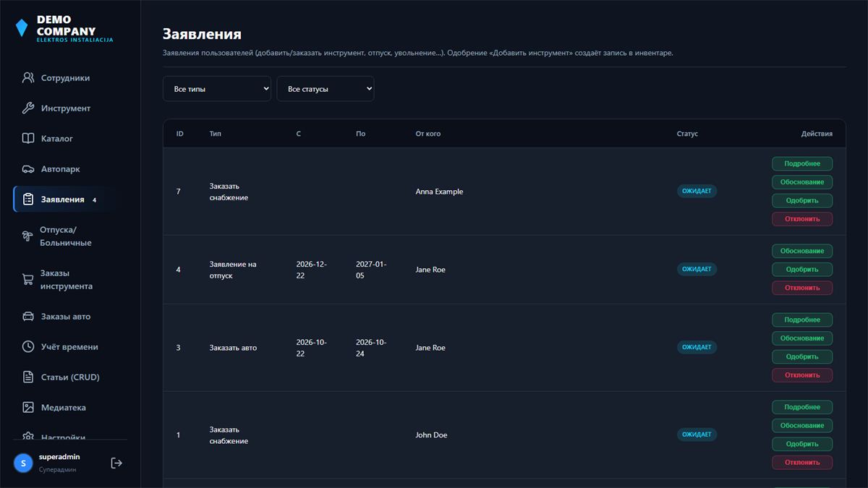The width and height of the screenshot is (868, 488).
Task: Click the name John Doe
Action: point(431,435)
